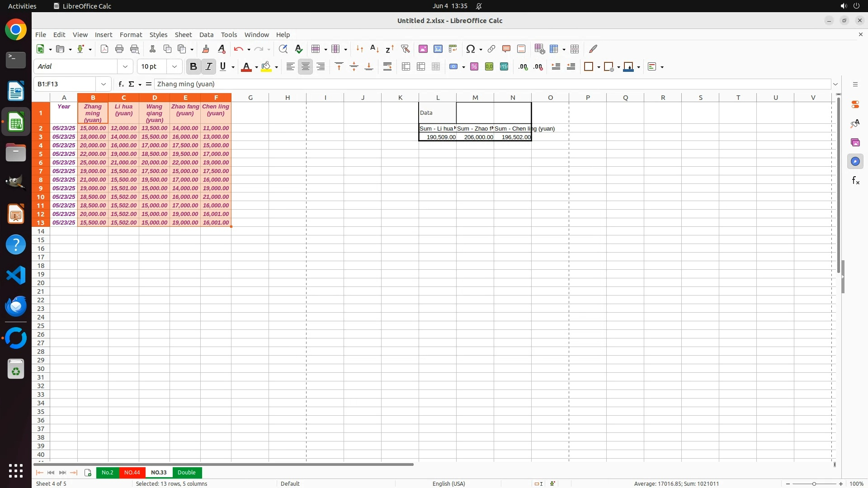This screenshot has height=488, width=868.
Task: Click the Merge and Center Cells icon
Action: point(406,67)
